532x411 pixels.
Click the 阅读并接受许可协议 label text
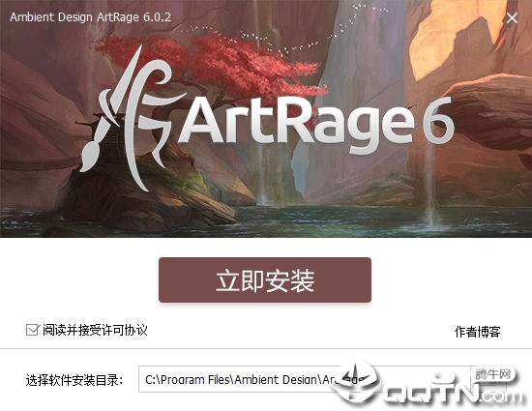(x=95, y=330)
